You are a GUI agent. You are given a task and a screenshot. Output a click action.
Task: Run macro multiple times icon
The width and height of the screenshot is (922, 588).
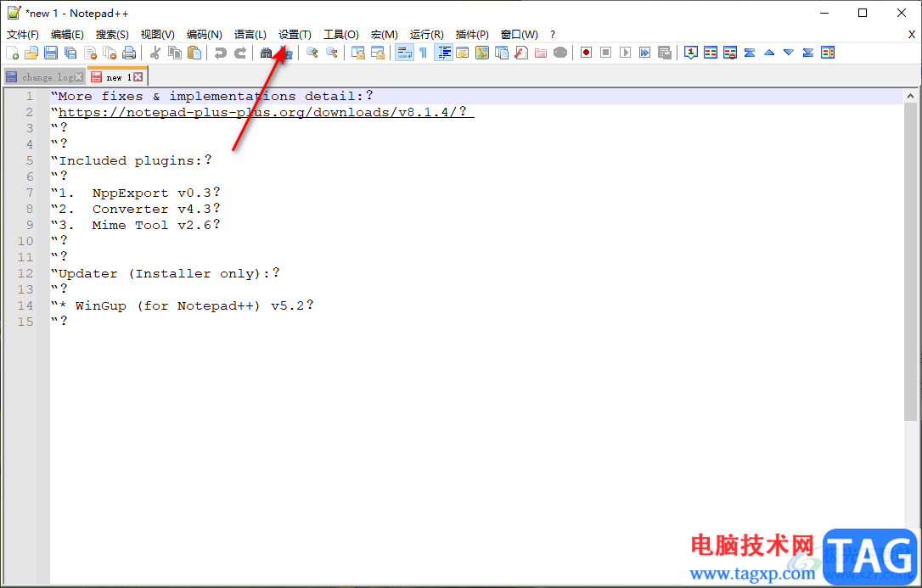[645, 53]
